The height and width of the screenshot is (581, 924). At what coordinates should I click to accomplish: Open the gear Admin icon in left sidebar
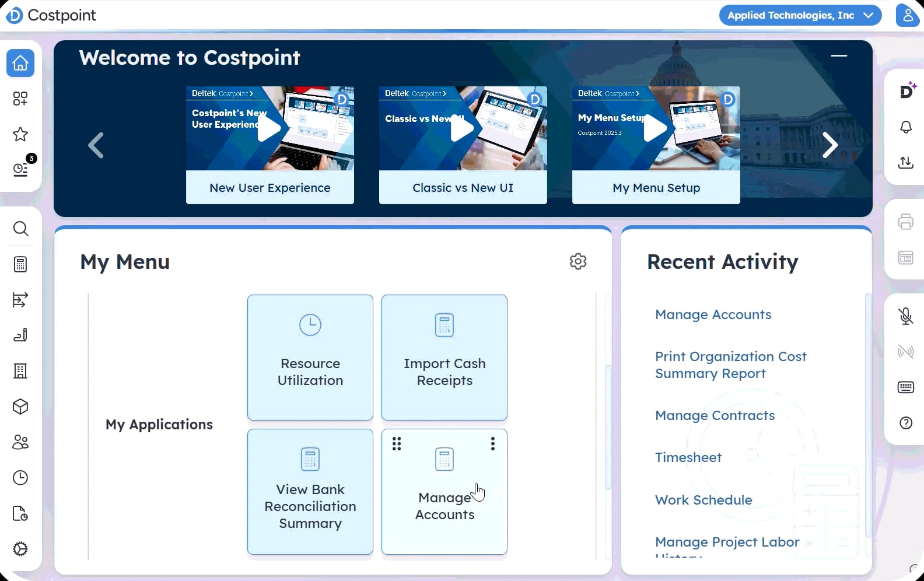click(x=20, y=549)
